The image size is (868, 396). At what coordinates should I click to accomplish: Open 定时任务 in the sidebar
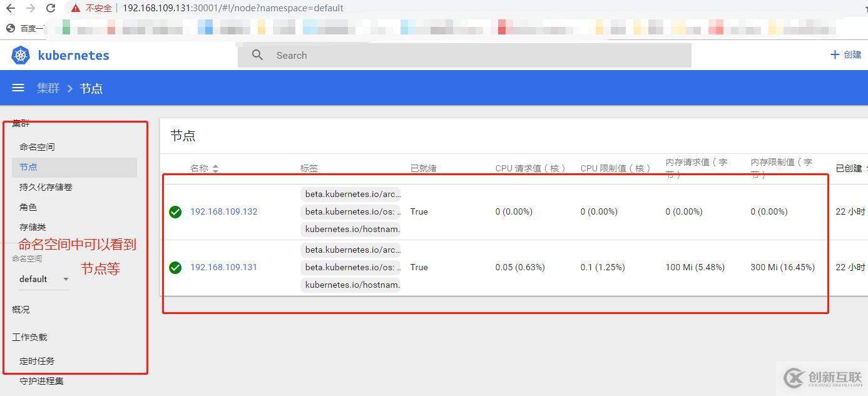(37, 361)
